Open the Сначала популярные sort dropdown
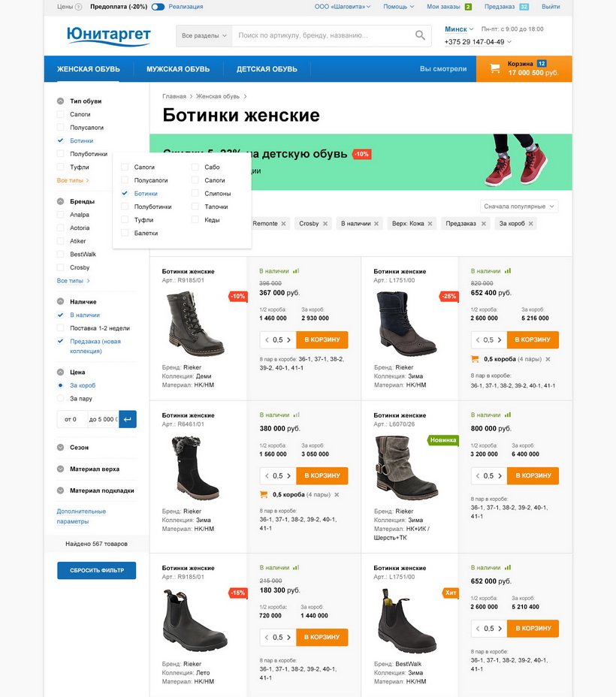Image resolution: width=616 pixels, height=697 pixels. pyautogui.click(x=519, y=207)
